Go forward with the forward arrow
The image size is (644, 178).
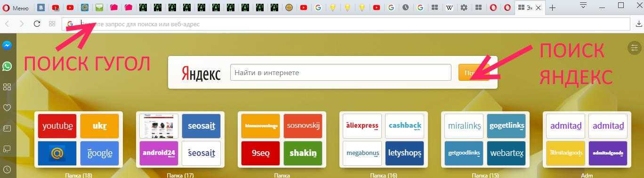22,23
